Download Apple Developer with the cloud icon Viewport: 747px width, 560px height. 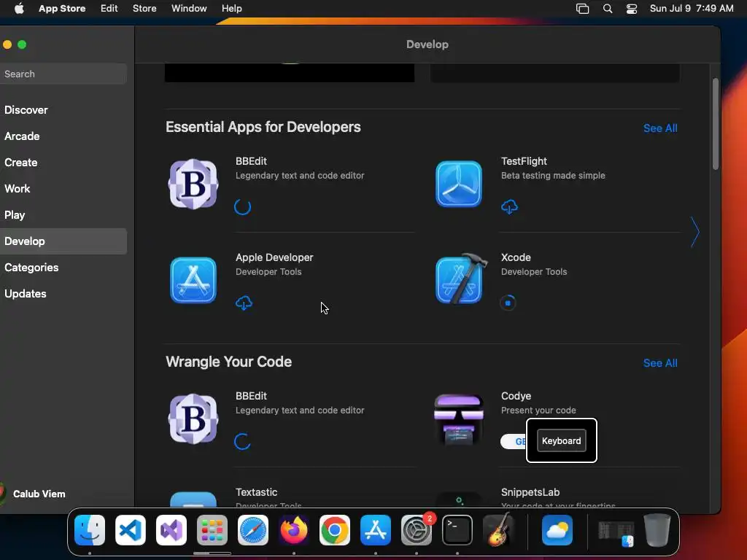pyautogui.click(x=244, y=303)
